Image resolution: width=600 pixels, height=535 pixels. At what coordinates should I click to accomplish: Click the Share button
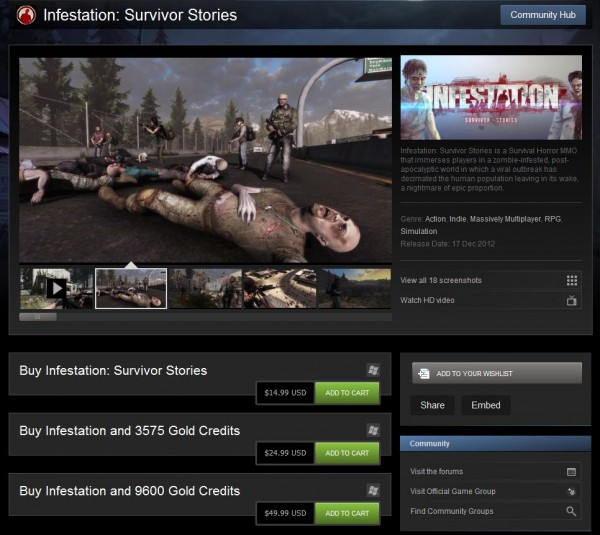pos(432,405)
